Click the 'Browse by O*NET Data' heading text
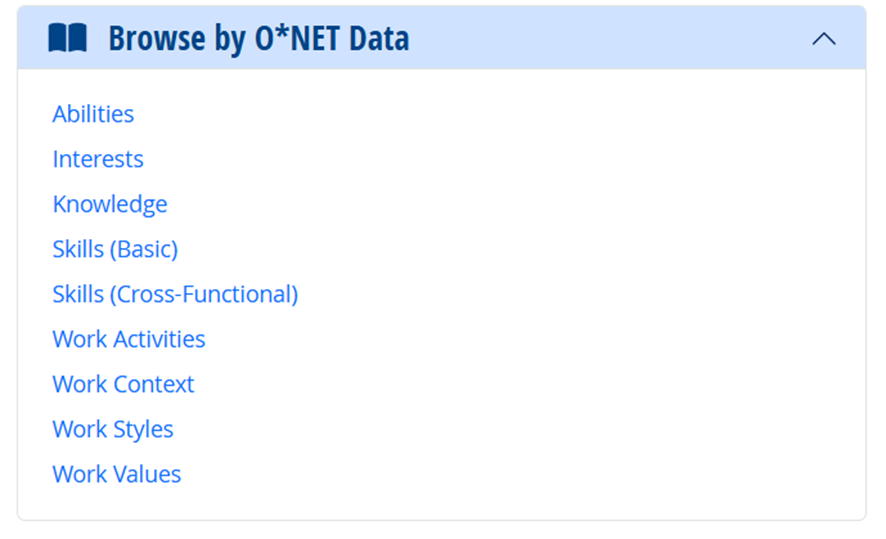The width and height of the screenshot is (886, 539). pyautogui.click(x=258, y=39)
